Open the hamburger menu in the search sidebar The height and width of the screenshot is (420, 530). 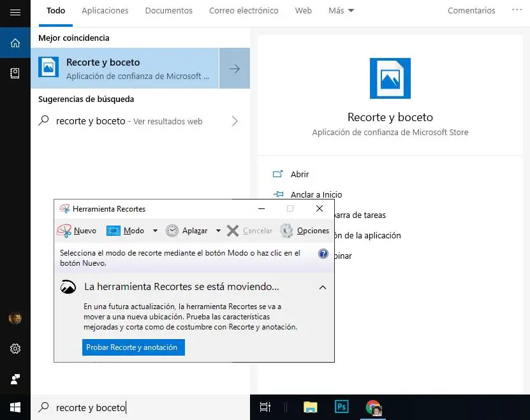coord(15,13)
